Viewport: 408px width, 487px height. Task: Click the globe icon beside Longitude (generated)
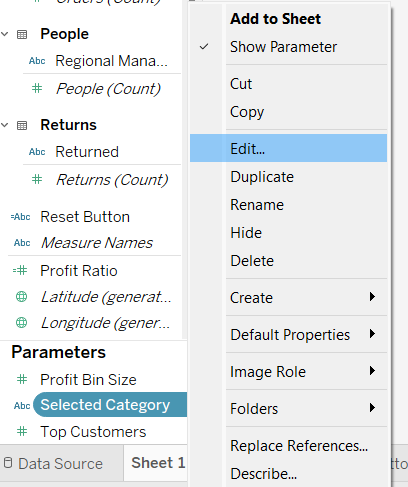point(22,322)
